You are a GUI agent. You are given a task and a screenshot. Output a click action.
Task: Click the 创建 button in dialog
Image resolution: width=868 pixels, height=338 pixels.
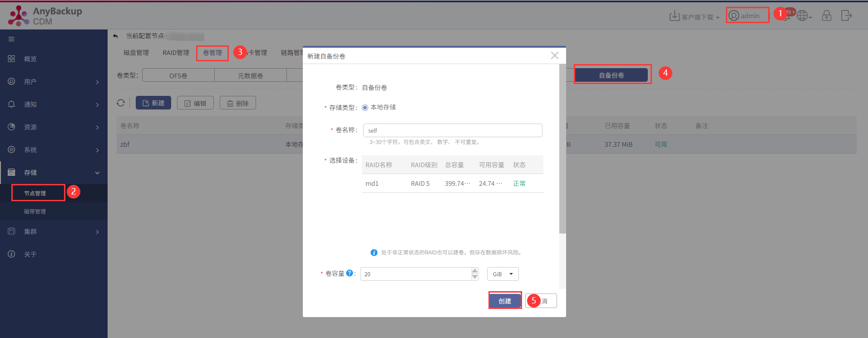505,301
